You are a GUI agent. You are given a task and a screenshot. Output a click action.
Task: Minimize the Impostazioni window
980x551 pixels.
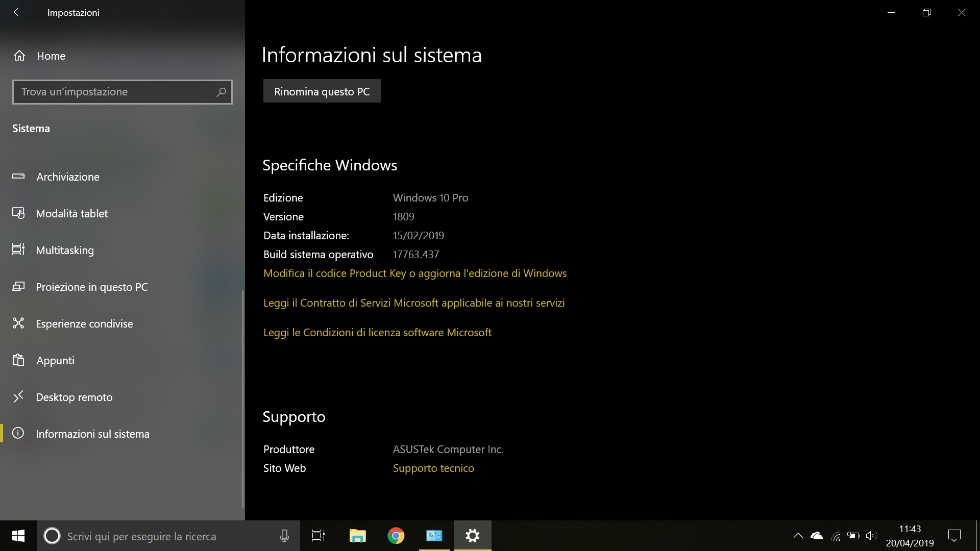[x=891, y=12]
